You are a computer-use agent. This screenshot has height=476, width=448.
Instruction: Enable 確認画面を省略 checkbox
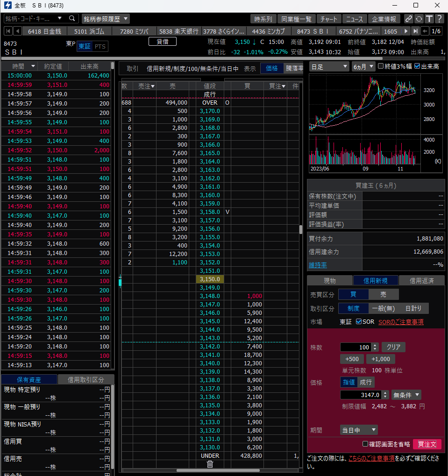(x=365, y=444)
